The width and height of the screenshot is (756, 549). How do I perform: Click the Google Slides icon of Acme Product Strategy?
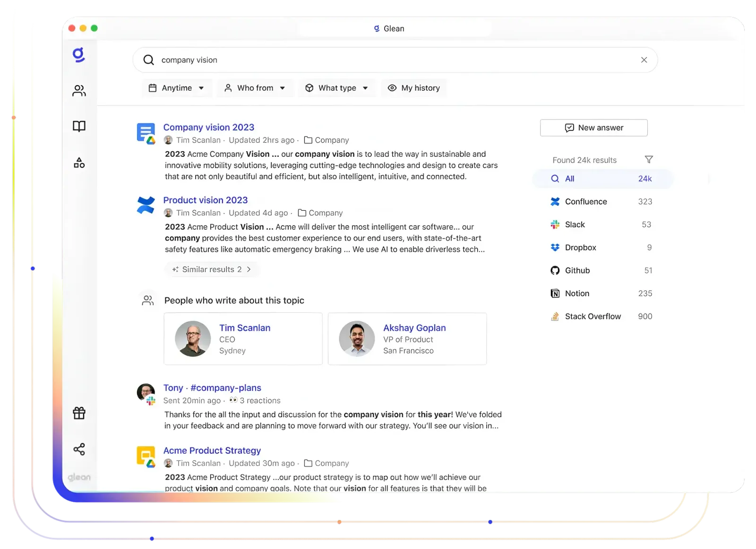(x=146, y=456)
